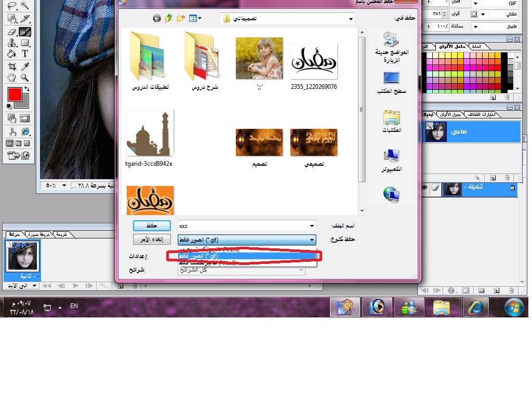Click the إلغاء الأمر cancel button
The width and height of the screenshot is (532, 399).
point(152,240)
